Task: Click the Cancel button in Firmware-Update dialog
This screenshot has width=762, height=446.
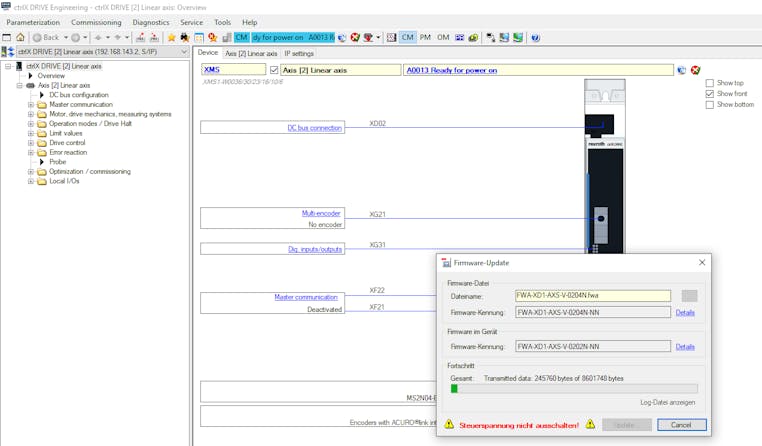Action: point(681,425)
